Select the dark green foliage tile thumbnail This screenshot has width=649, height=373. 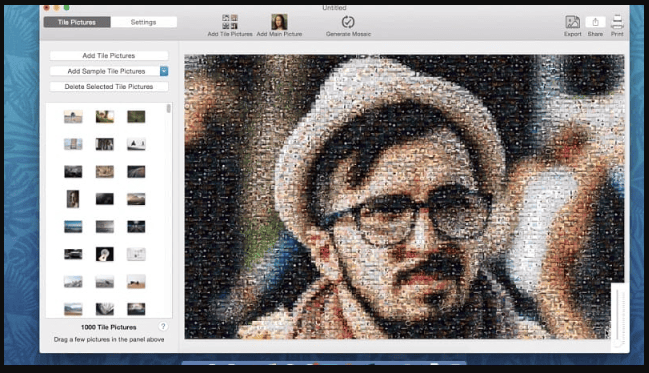click(x=136, y=117)
